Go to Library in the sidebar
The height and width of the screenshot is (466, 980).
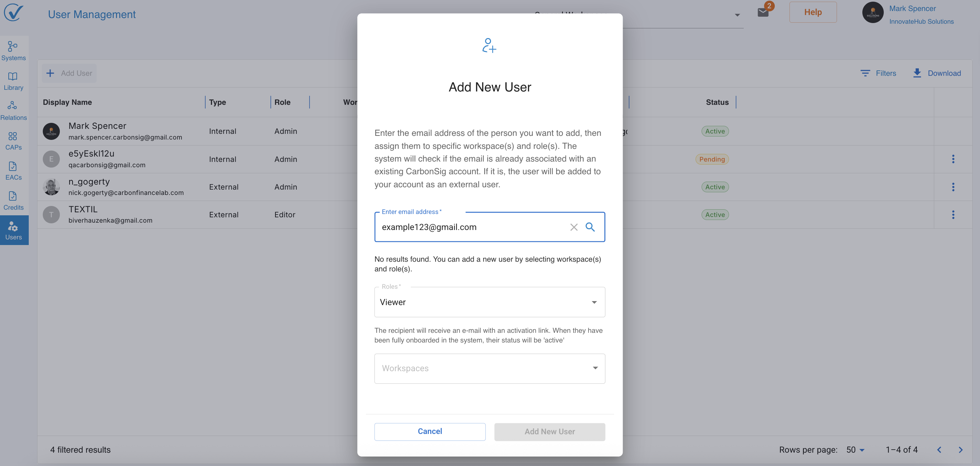coord(13,81)
